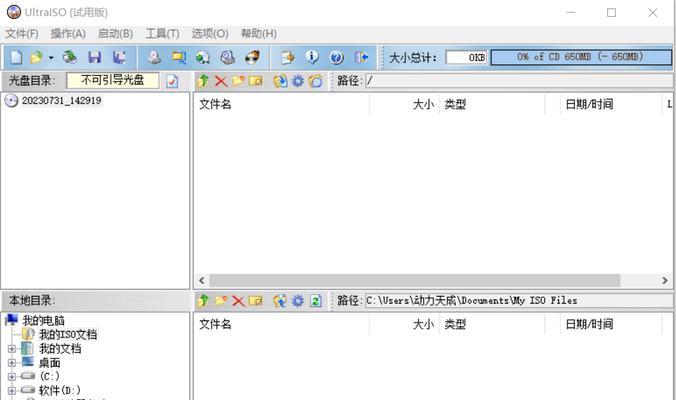
Task: Click the boot properties checkmark document icon
Action: 172,81
